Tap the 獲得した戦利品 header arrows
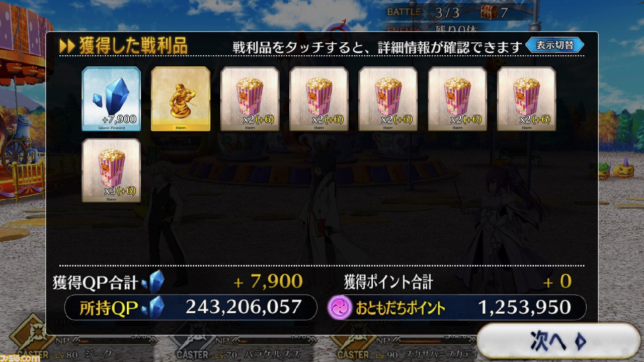Screen dimensions: 644x362 [67, 46]
